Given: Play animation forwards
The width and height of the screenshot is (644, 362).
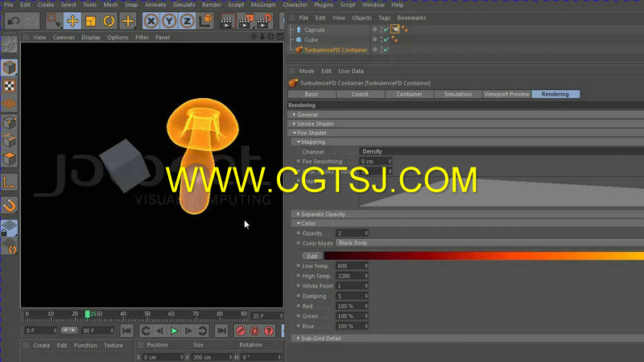Looking at the screenshot, I should point(174,331).
